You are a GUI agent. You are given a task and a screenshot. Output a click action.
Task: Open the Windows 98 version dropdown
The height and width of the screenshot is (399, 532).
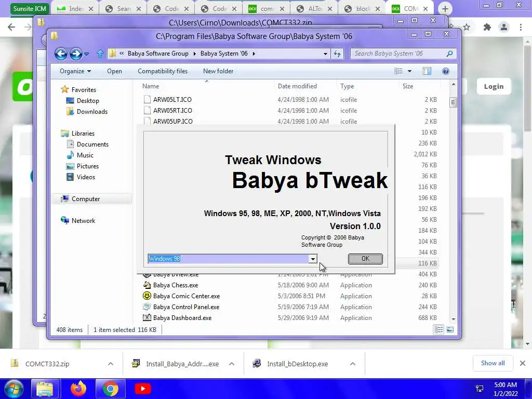coord(312,259)
